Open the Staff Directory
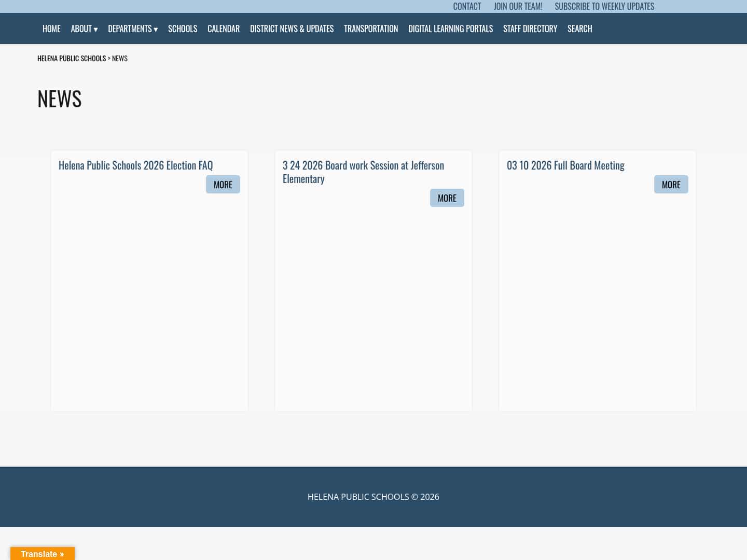This screenshot has width=747, height=560. (530, 29)
